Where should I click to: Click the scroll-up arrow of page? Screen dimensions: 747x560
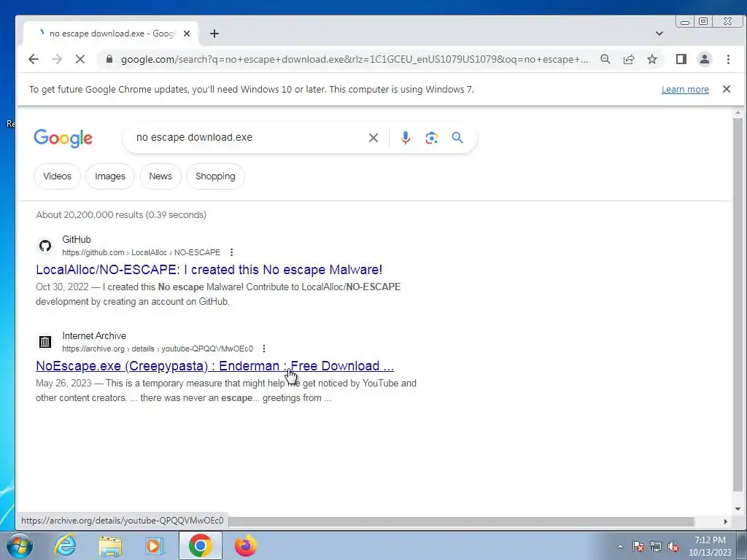(738, 112)
